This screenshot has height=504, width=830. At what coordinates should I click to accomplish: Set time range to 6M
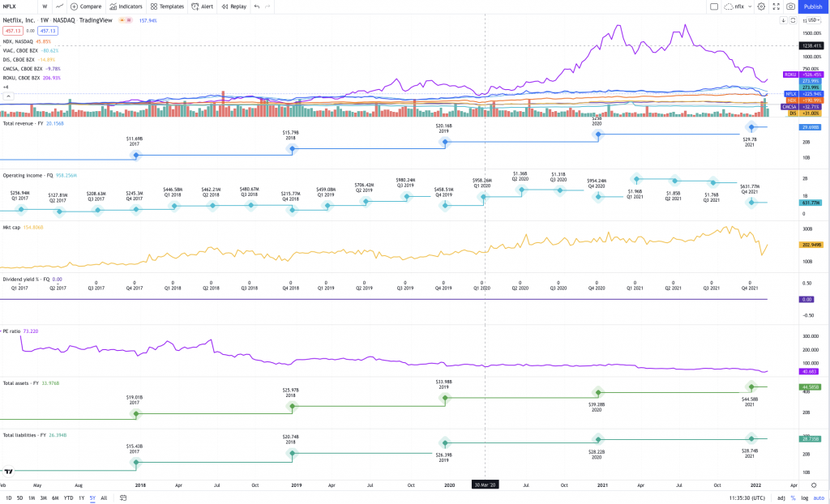tap(55, 498)
